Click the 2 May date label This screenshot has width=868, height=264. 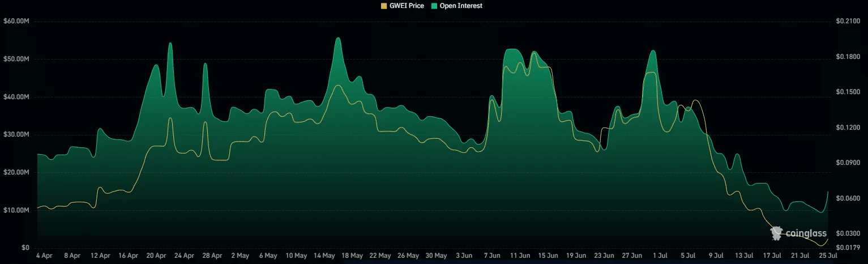click(240, 256)
